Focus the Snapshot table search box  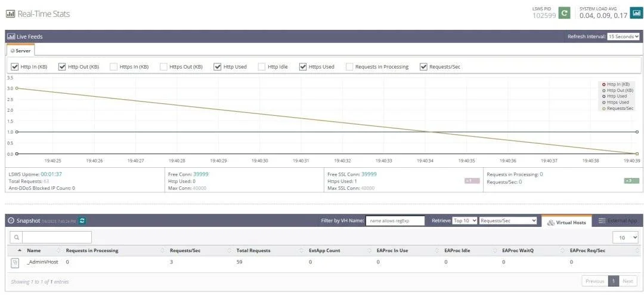(x=57, y=238)
